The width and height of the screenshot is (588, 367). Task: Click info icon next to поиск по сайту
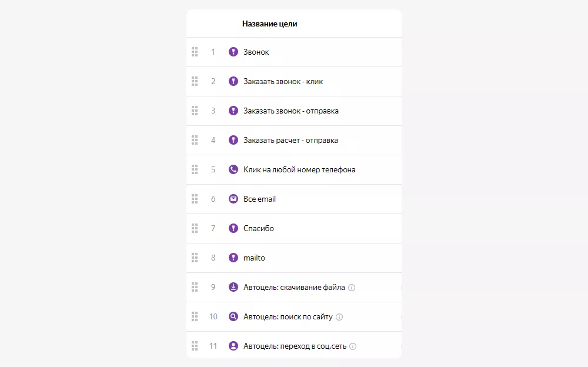[339, 317]
